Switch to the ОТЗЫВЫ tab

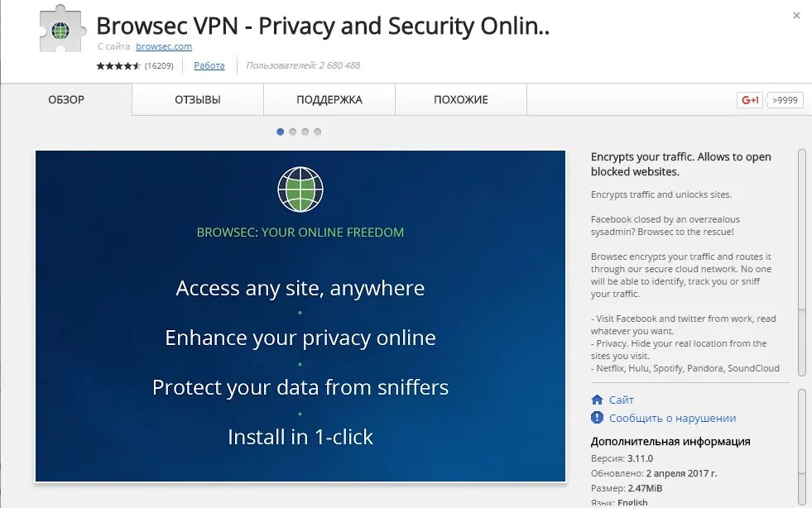coord(198,99)
